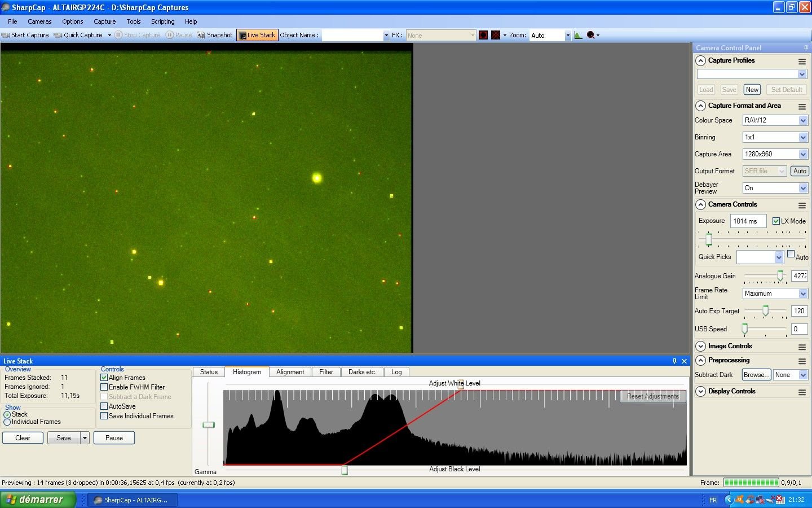The height and width of the screenshot is (508, 812).
Task: Click the Analogue Gain slider handle
Action: point(780,275)
